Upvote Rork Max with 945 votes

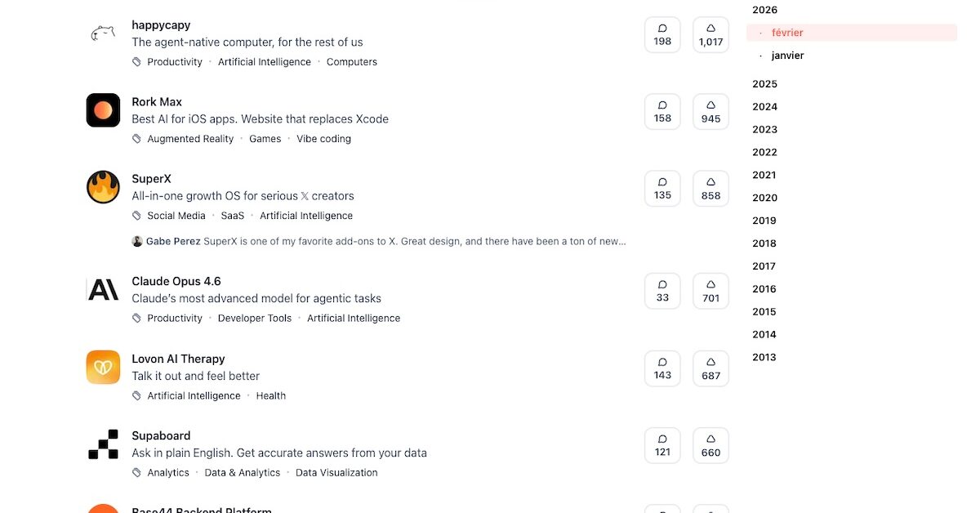tap(710, 110)
